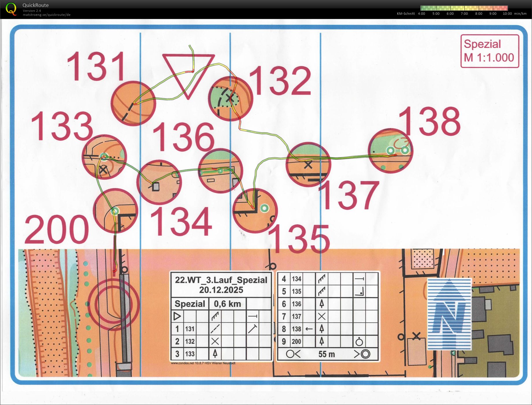Screen dimensions: 532x405
Task: Click the www.condes.net footer text
Action: tap(203, 363)
